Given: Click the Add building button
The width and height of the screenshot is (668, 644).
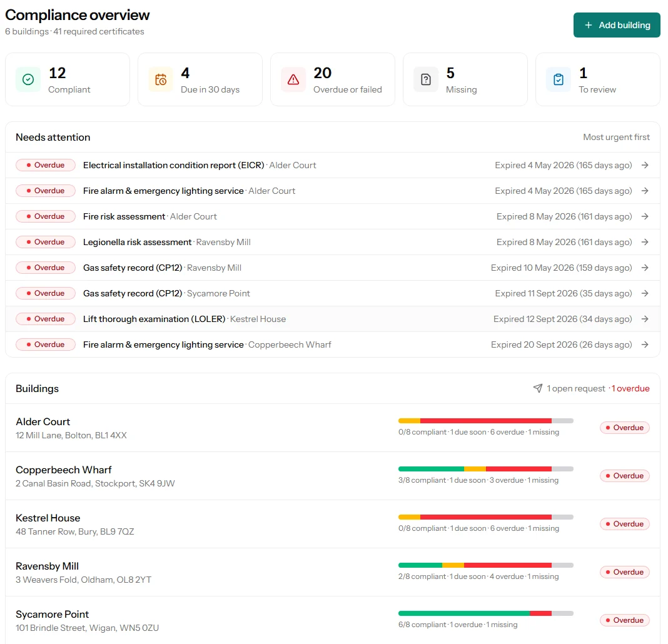Looking at the screenshot, I should [x=617, y=25].
